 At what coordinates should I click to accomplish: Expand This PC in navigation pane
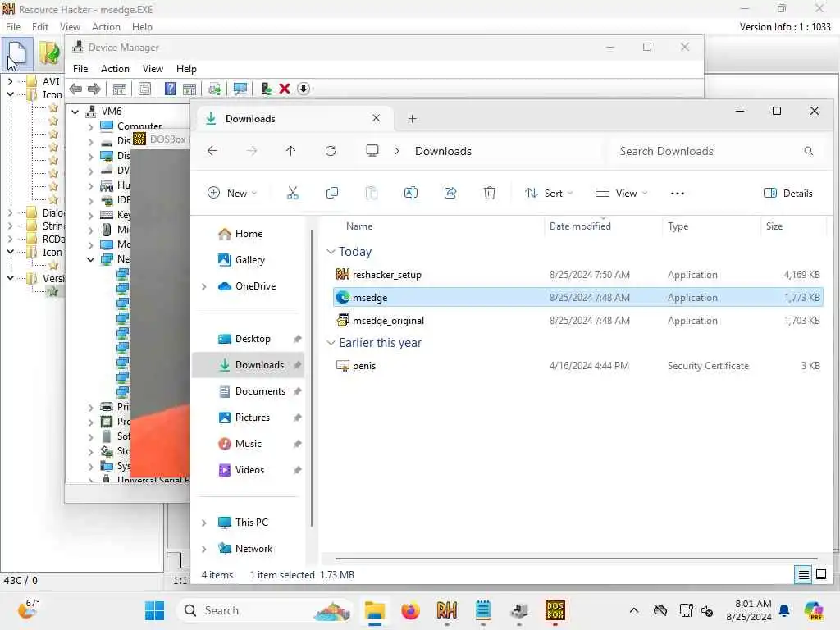203,523
